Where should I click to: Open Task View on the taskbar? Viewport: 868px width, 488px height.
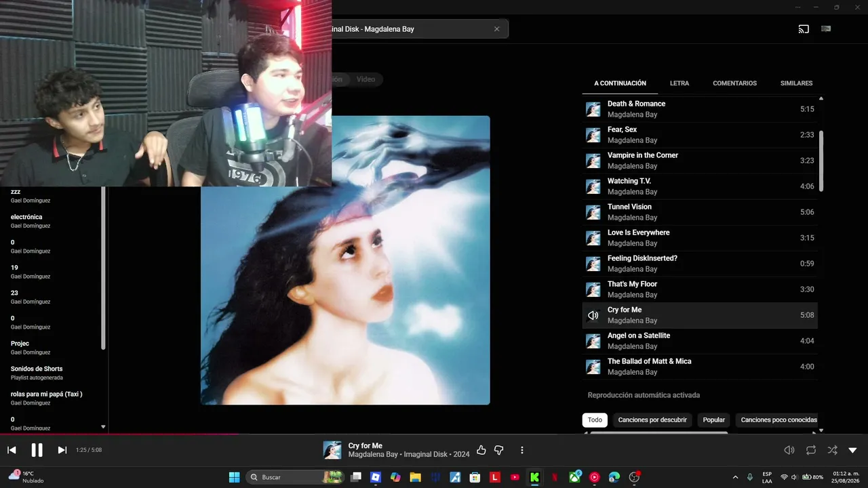click(355, 477)
